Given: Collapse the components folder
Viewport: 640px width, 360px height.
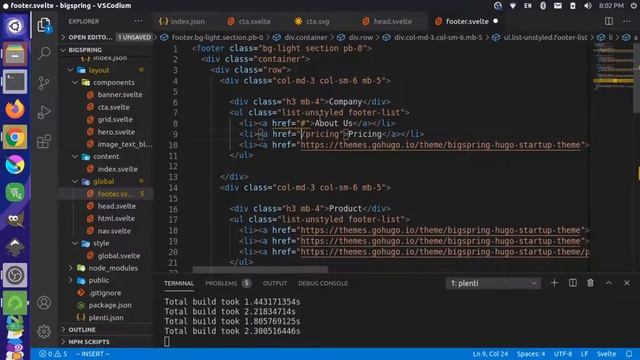Looking at the screenshot, I should (106, 82).
